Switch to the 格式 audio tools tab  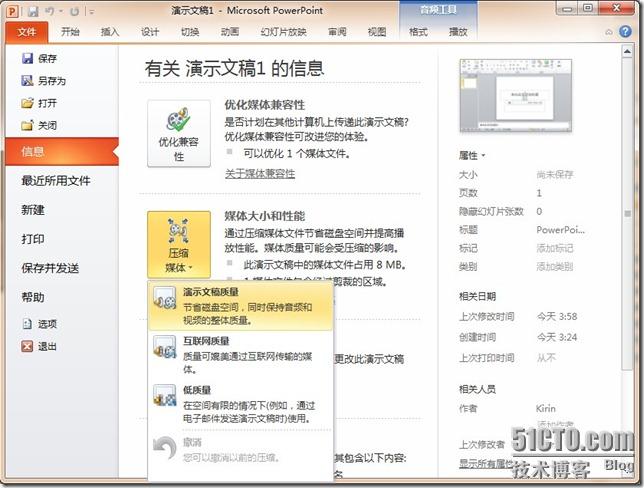point(418,32)
